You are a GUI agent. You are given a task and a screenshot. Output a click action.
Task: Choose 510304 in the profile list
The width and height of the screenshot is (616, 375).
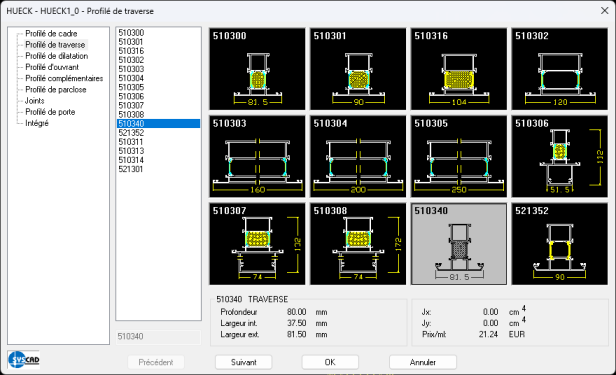(x=158, y=78)
